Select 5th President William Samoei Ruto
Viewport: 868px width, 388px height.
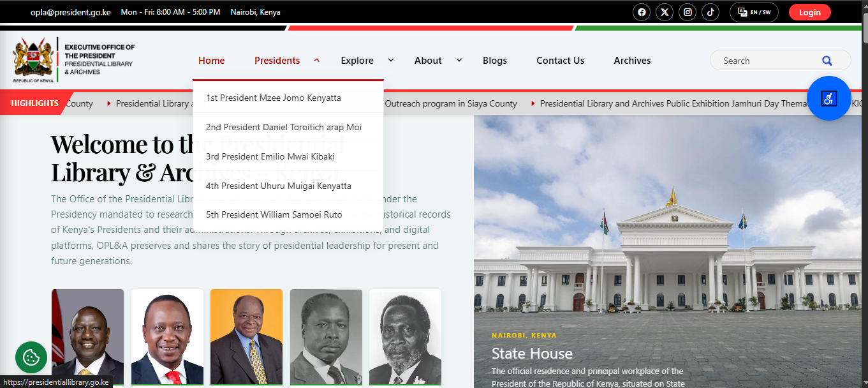coord(288,215)
